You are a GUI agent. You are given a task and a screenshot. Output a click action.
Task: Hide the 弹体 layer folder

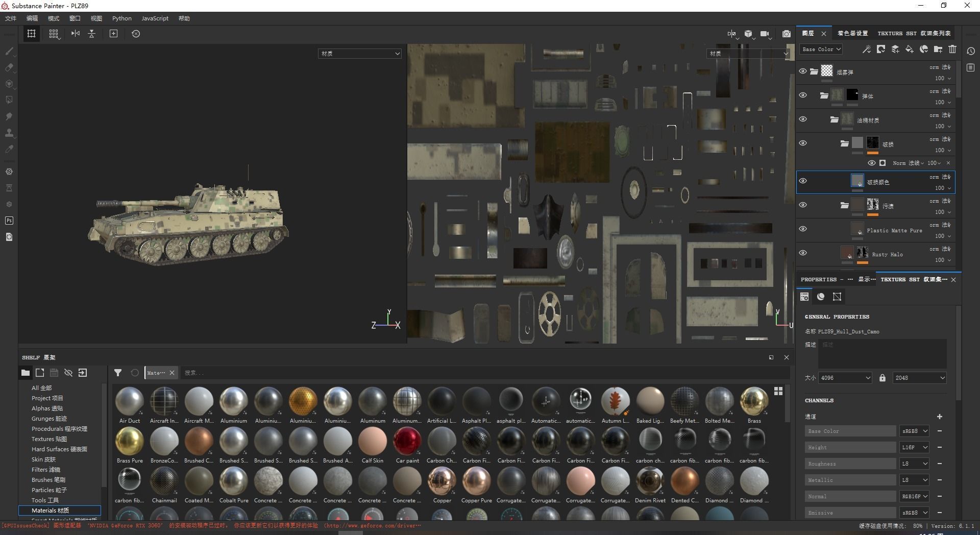coord(803,95)
